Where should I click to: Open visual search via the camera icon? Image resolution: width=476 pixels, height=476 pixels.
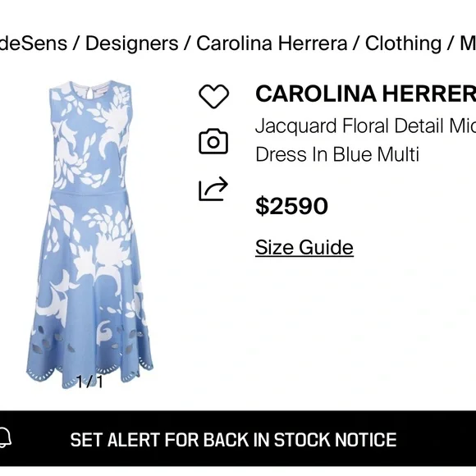[x=213, y=141]
